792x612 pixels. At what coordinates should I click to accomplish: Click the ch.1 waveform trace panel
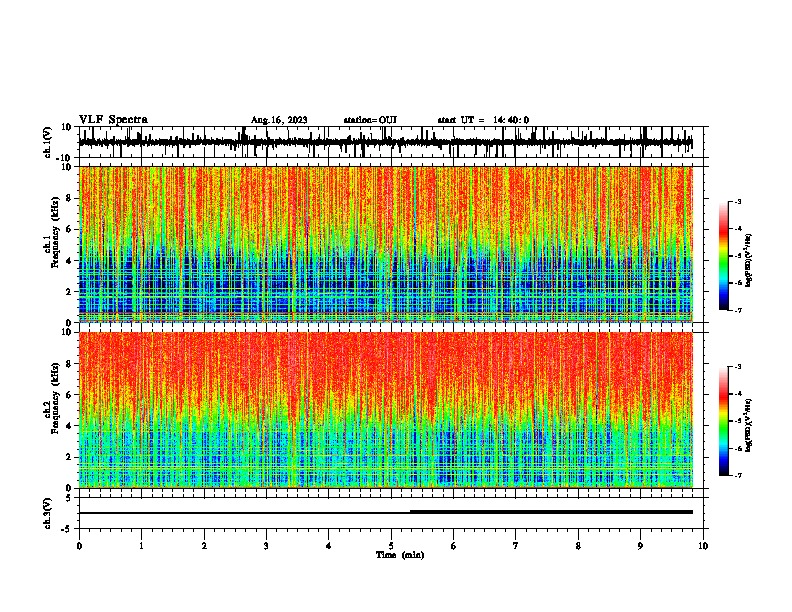(391, 142)
